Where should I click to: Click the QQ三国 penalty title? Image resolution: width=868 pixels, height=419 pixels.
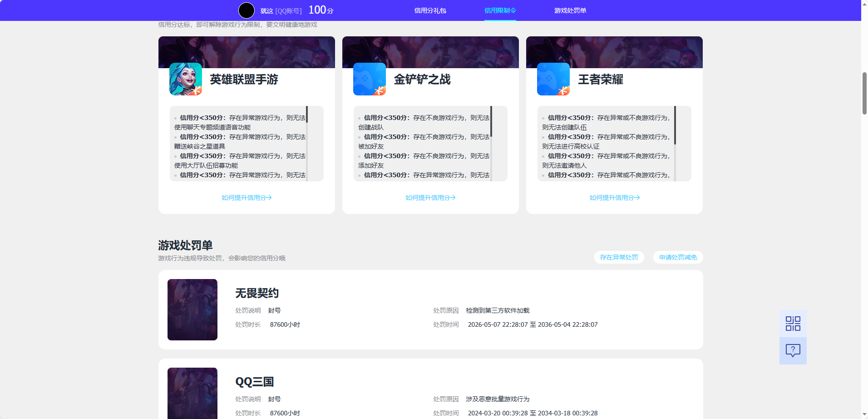pos(255,382)
